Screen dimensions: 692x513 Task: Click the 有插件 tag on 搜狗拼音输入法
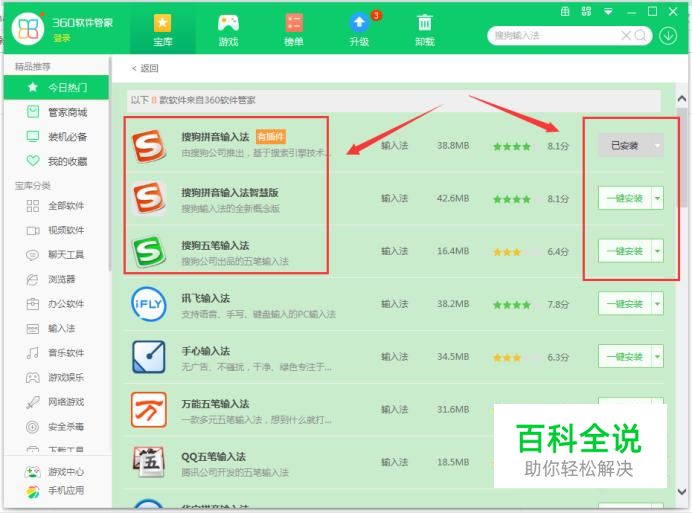click(x=271, y=136)
